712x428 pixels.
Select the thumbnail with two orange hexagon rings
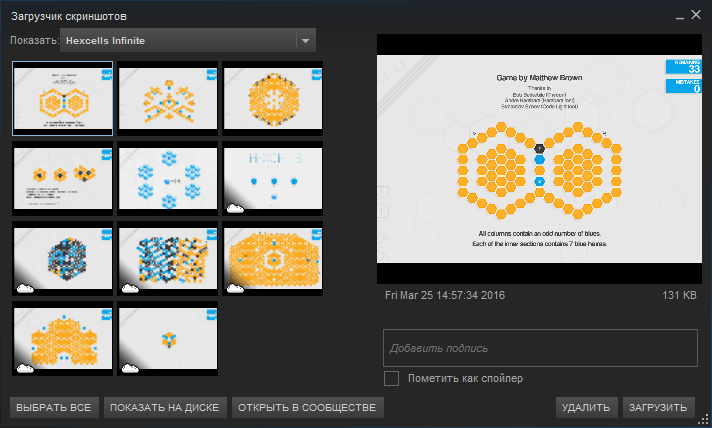pyautogui.click(x=63, y=98)
